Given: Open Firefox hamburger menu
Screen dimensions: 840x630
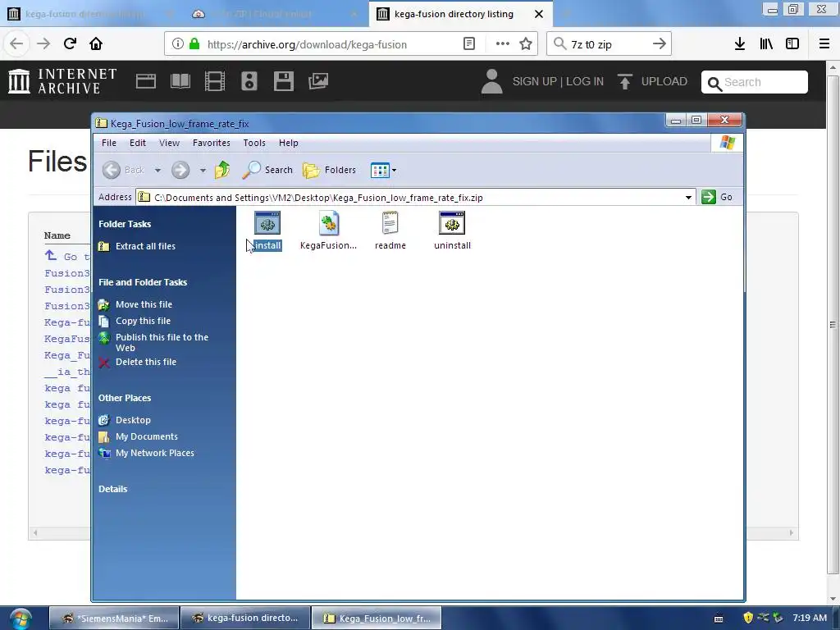Looking at the screenshot, I should pyautogui.click(x=824, y=44).
